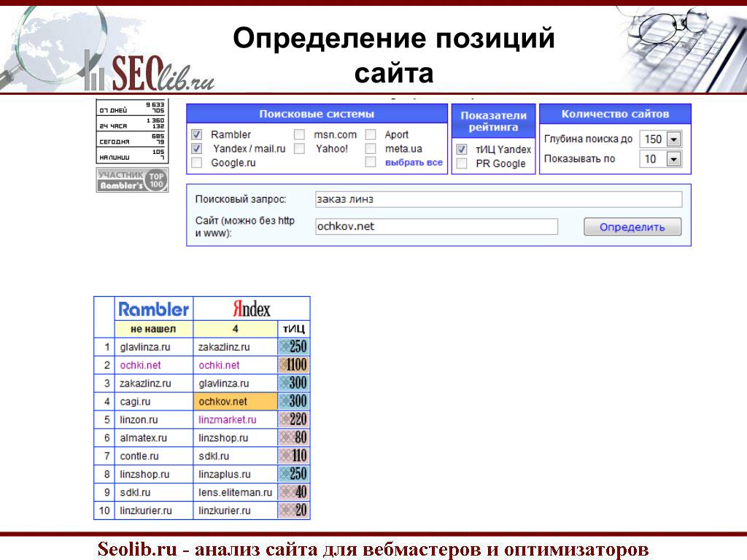Open glavlinza.ru in Yandex column

coord(223,384)
